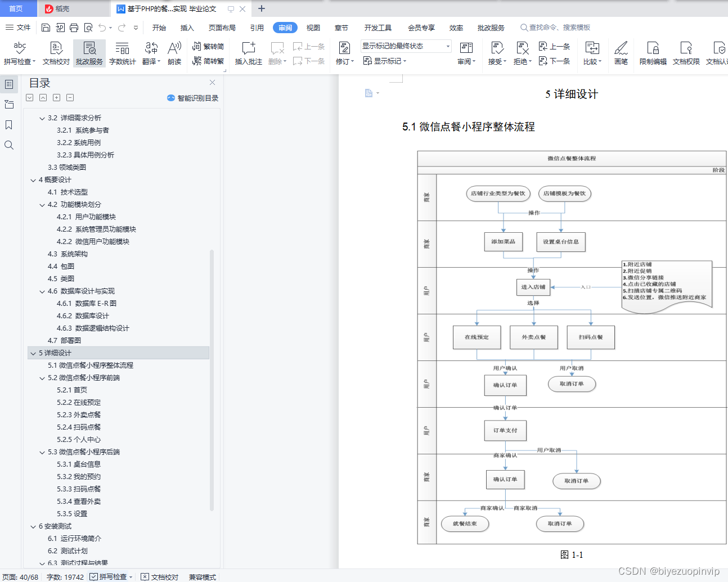The image size is (728, 582).
Task: Click 智能识别目录 button
Action: pos(192,98)
